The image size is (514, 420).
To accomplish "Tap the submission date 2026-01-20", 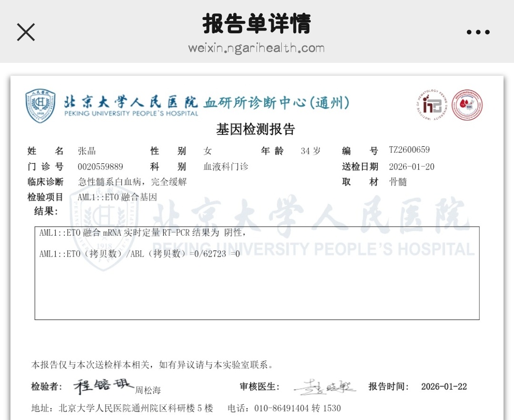I will pyautogui.click(x=411, y=167).
